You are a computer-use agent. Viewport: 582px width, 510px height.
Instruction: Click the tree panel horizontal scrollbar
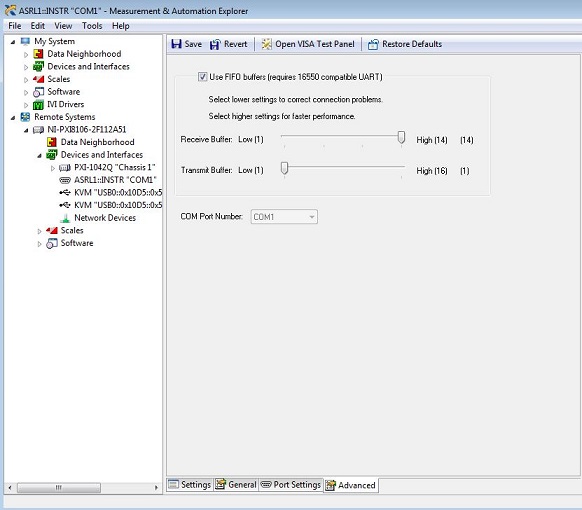point(82,487)
